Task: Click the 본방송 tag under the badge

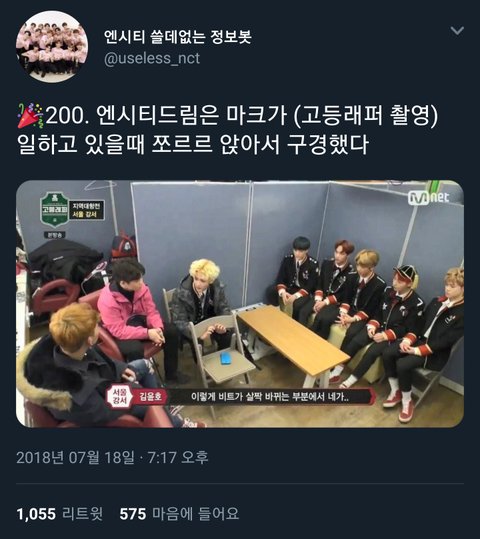Action: tap(55, 235)
